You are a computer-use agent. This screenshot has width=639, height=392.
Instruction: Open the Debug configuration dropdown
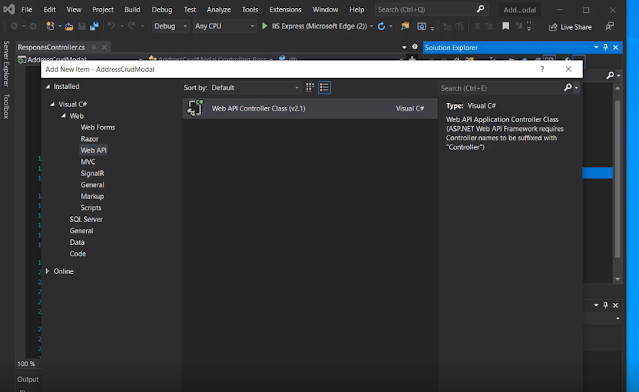click(170, 26)
